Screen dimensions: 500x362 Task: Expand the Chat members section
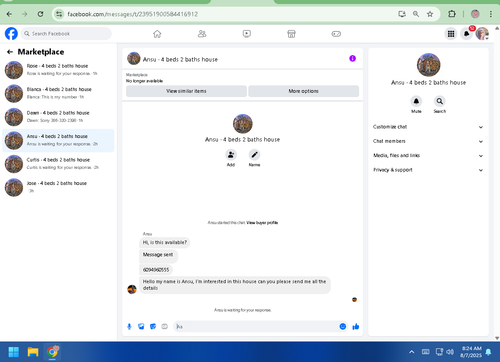tap(428, 141)
